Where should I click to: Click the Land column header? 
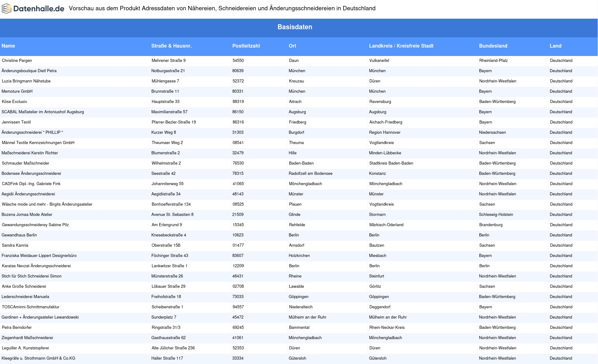point(555,46)
